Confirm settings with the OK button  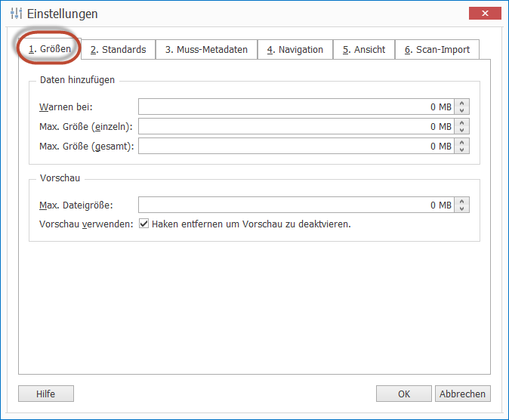404,394
